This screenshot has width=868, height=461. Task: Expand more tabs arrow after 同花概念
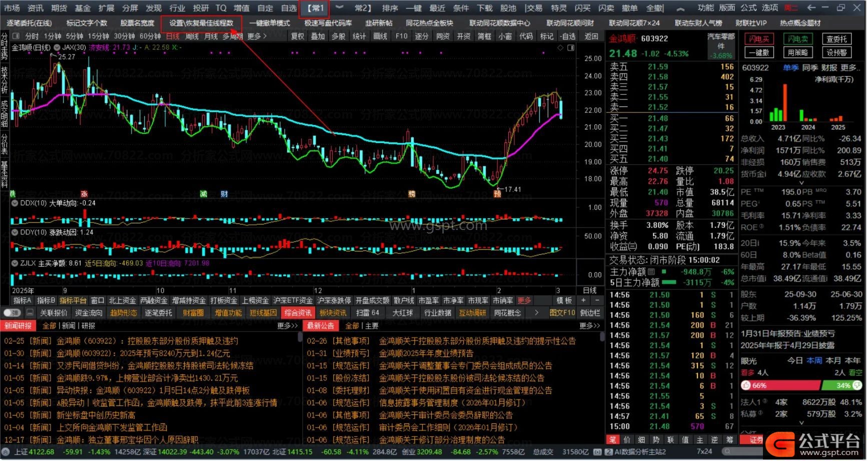(536, 313)
